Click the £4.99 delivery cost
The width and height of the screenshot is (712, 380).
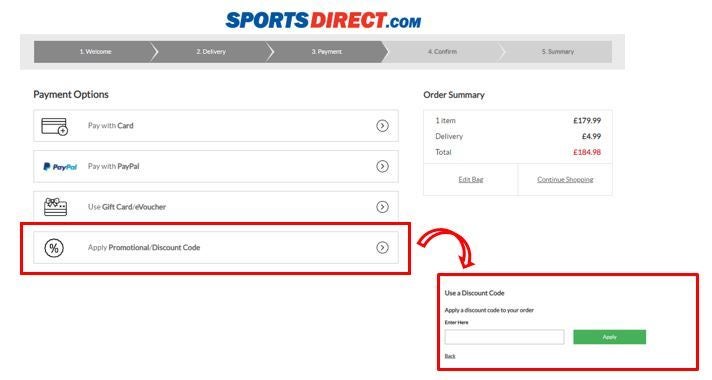(x=591, y=136)
